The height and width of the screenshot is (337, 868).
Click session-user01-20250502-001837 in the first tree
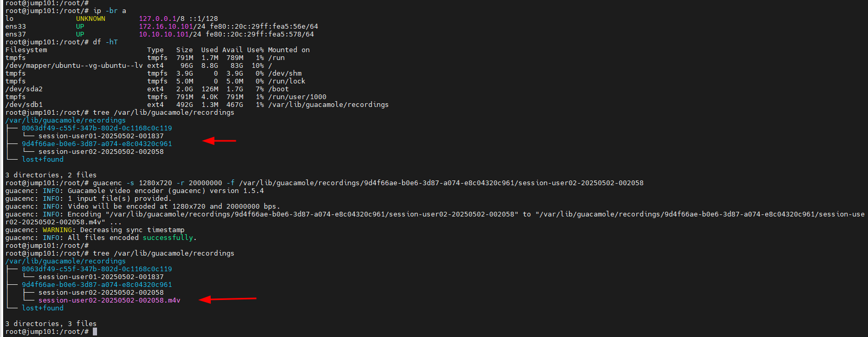click(x=101, y=136)
